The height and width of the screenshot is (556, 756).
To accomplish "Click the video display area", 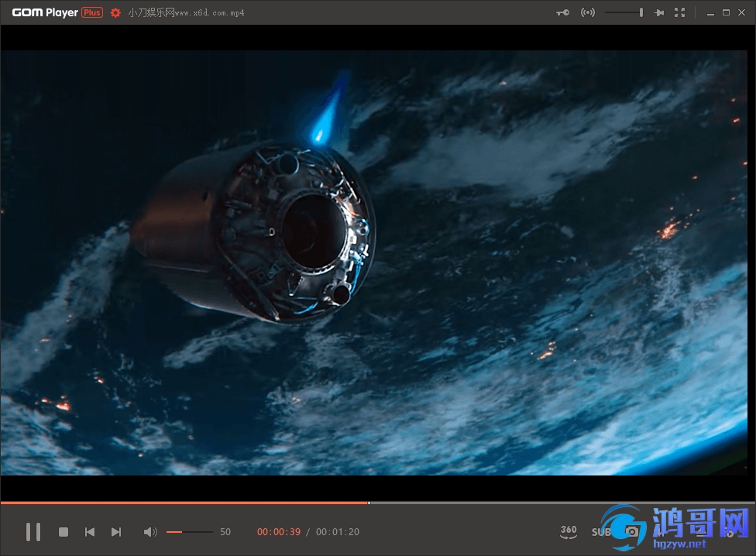I will [378, 263].
